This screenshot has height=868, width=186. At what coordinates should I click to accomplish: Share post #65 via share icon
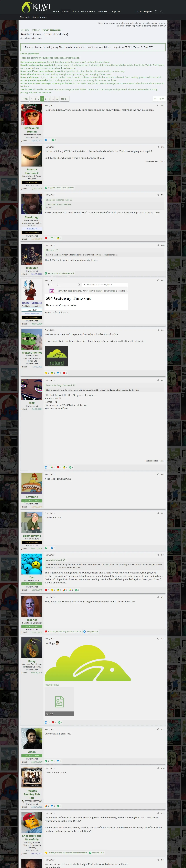(158, 280)
